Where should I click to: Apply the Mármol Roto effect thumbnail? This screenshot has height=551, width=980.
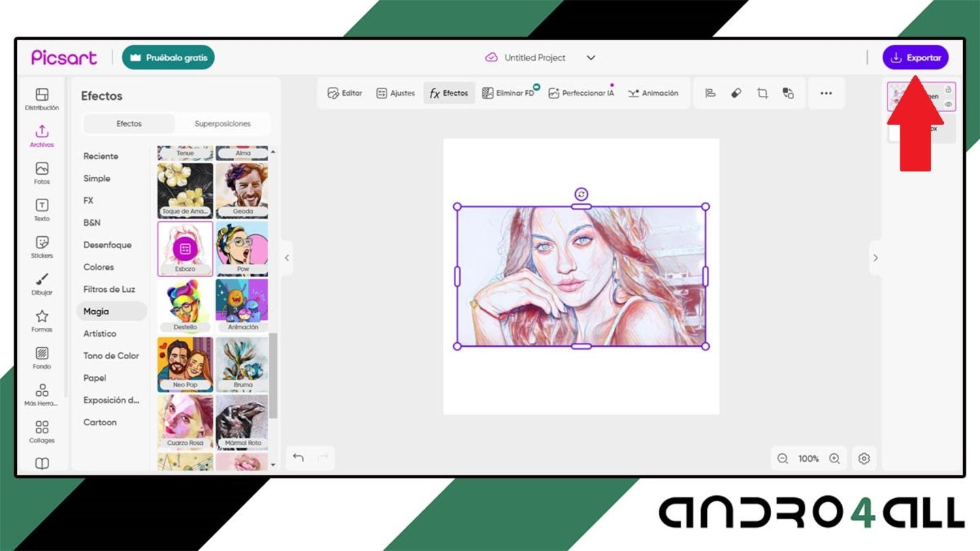click(x=242, y=422)
